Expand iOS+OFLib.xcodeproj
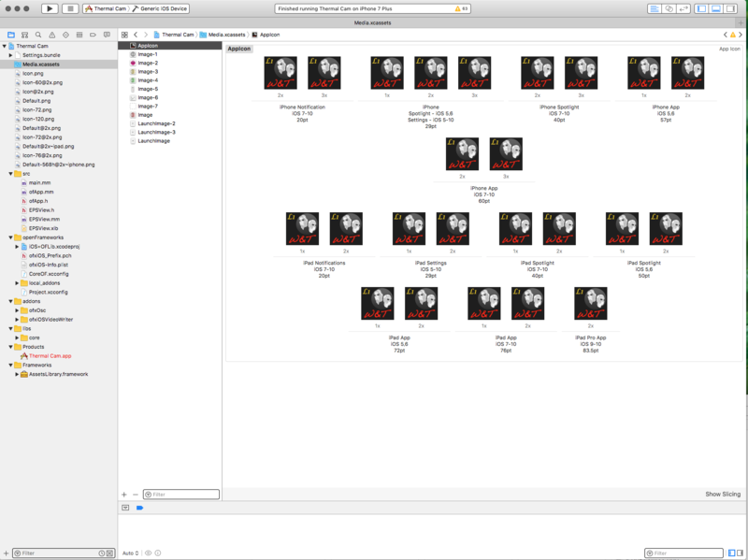Screen dimensions: 748x560 [17, 247]
